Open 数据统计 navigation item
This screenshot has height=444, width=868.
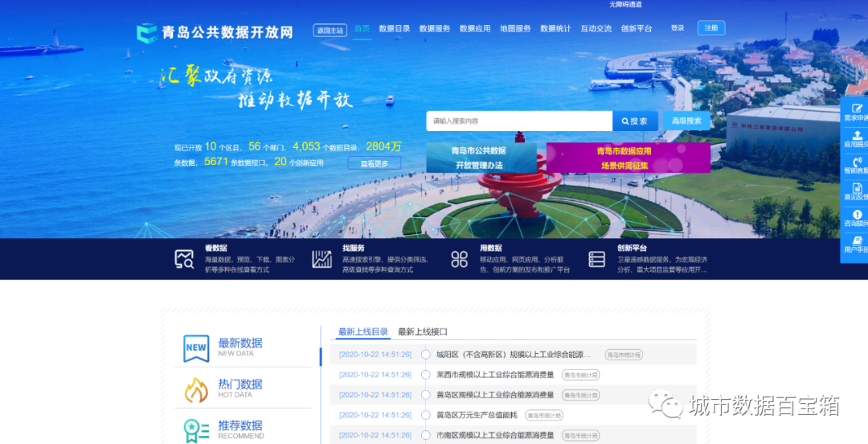tap(555, 28)
